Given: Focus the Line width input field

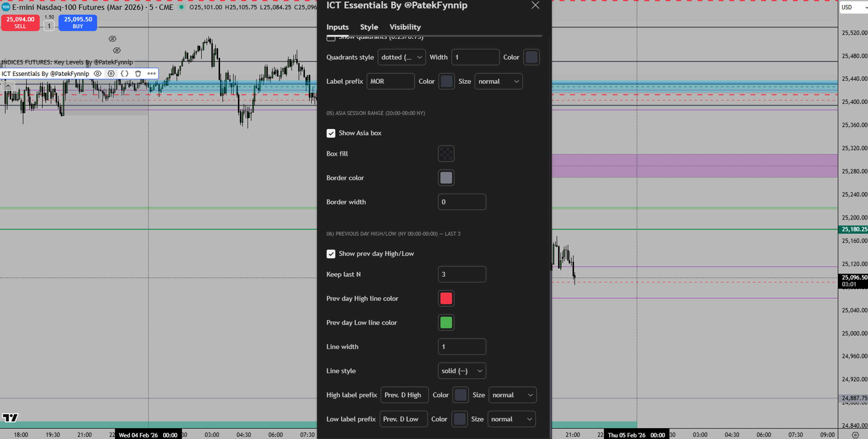Looking at the screenshot, I should (462, 347).
